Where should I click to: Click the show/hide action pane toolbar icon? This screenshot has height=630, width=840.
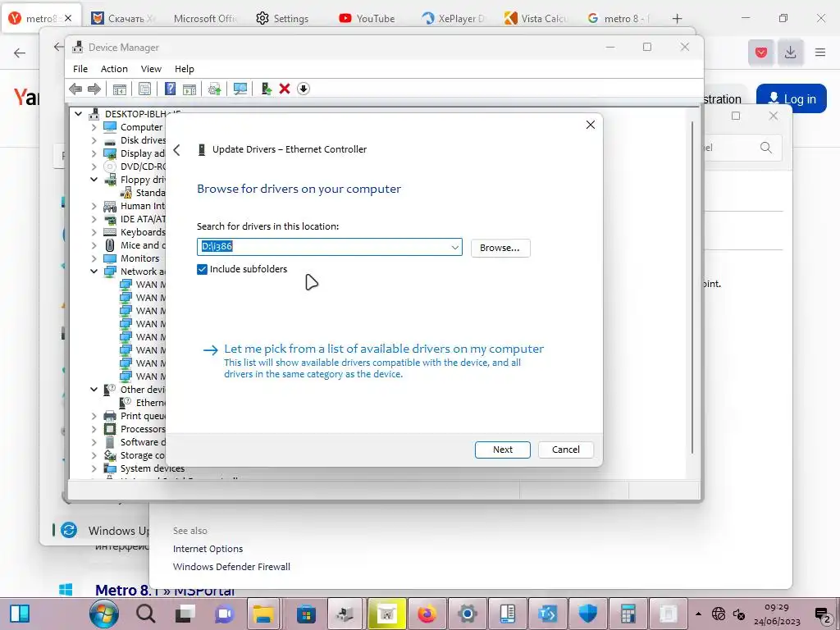coord(189,89)
